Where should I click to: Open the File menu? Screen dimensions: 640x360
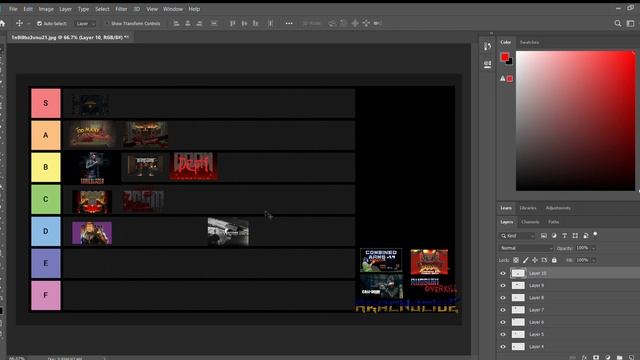[x=13, y=9]
